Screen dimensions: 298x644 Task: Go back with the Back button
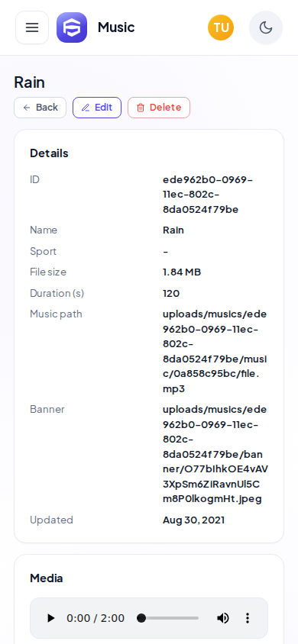(x=40, y=108)
